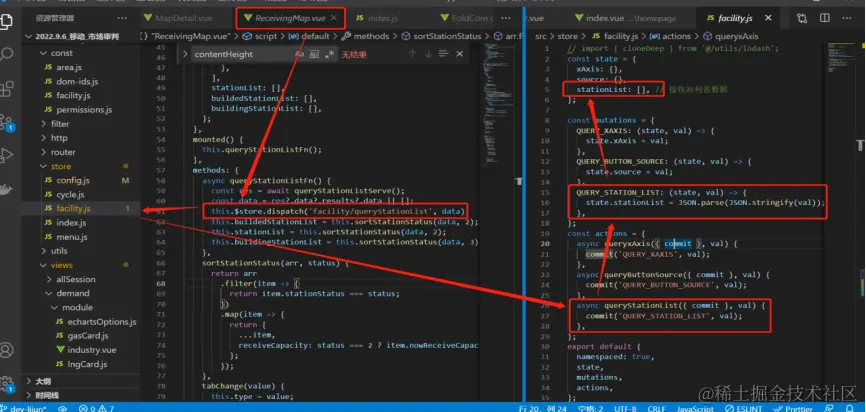Close the facility.js editor tab

(768, 18)
